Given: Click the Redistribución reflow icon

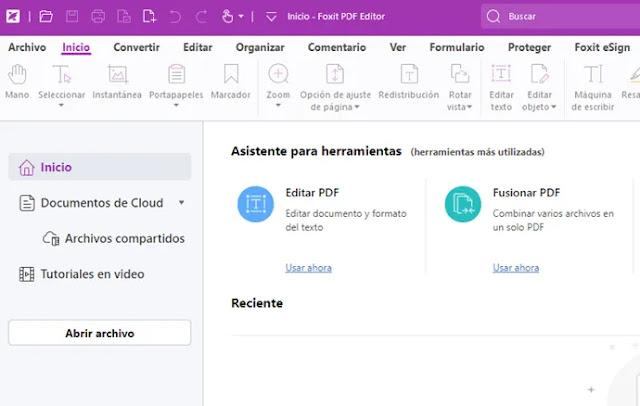Looking at the screenshot, I should [409, 74].
